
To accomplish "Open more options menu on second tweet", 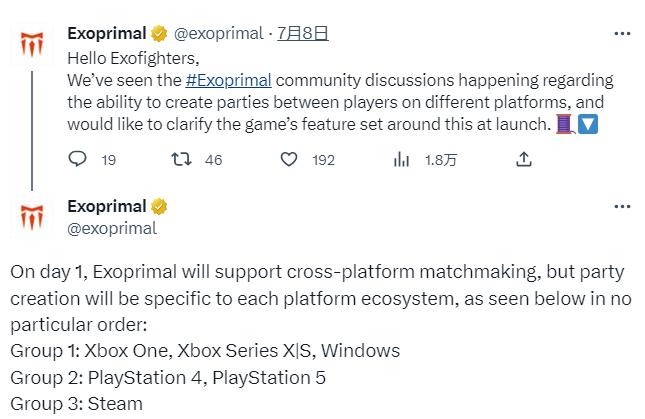I will tap(622, 207).
